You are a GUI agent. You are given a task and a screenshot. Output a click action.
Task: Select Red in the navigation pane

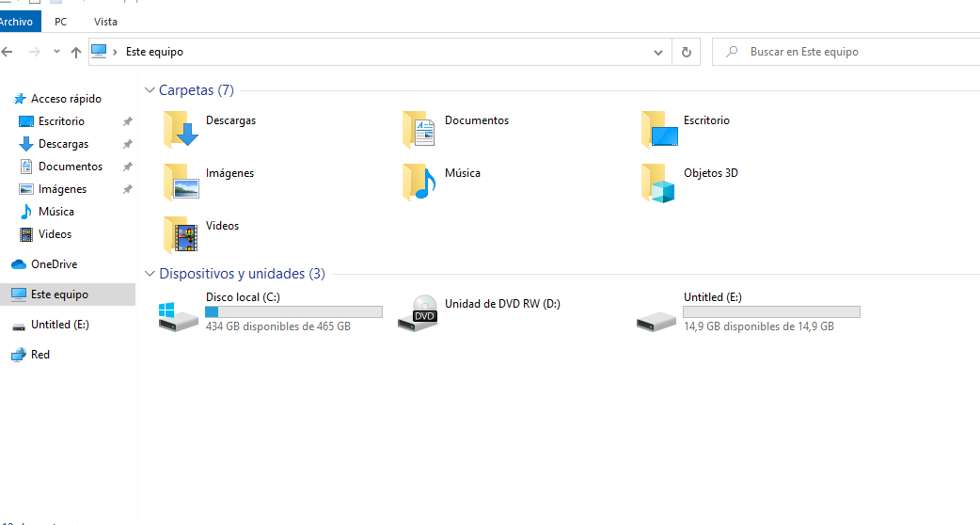tap(40, 355)
